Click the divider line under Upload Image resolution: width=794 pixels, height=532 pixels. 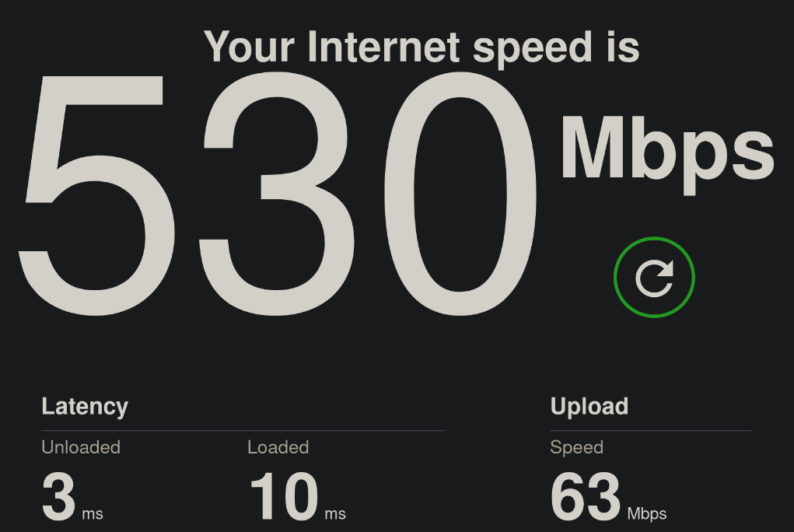tap(651, 431)
